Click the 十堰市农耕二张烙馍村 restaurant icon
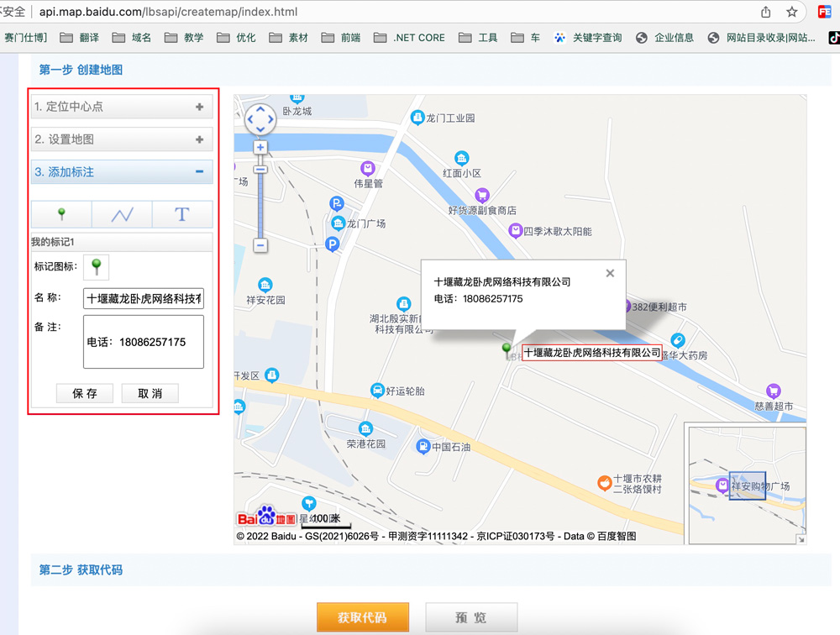Screen dimensions: 840x635 coord(605,483)
